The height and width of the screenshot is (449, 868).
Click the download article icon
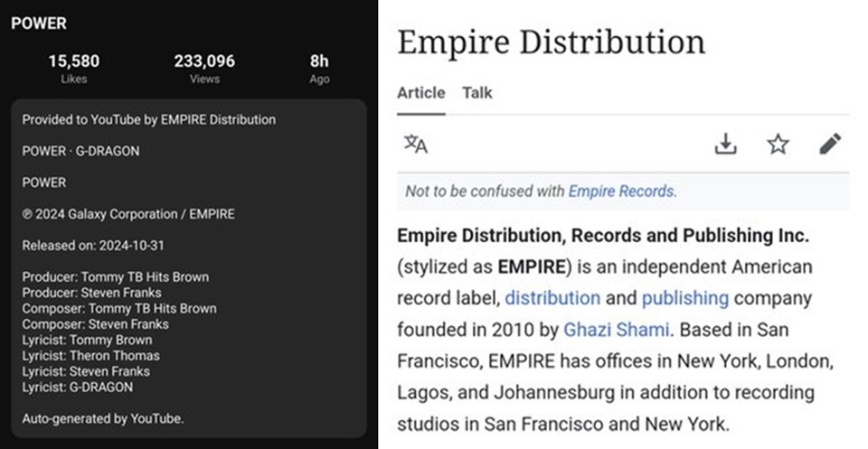point(725,144)
